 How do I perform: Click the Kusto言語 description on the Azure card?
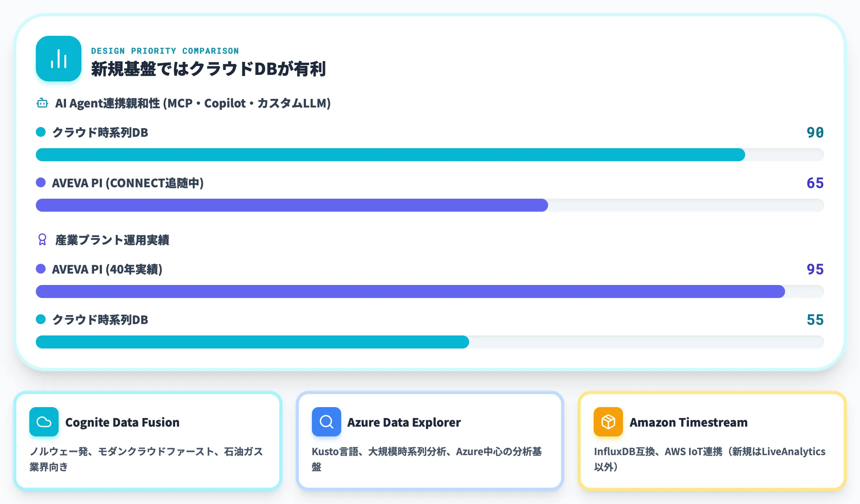coord(427,459)
